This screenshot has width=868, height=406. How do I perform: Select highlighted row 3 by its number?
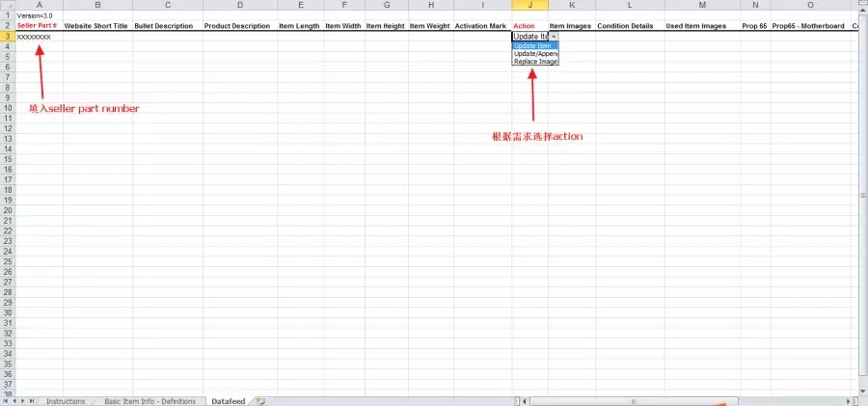point(8,37)
